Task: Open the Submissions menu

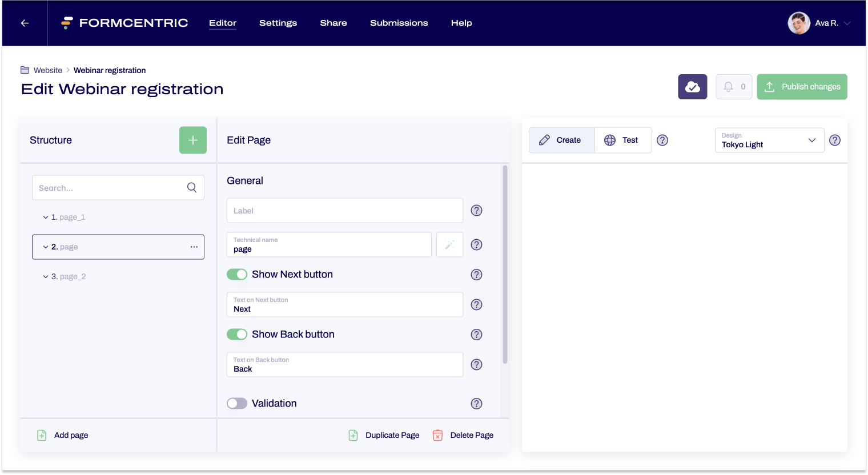Action: pos(399,23)
